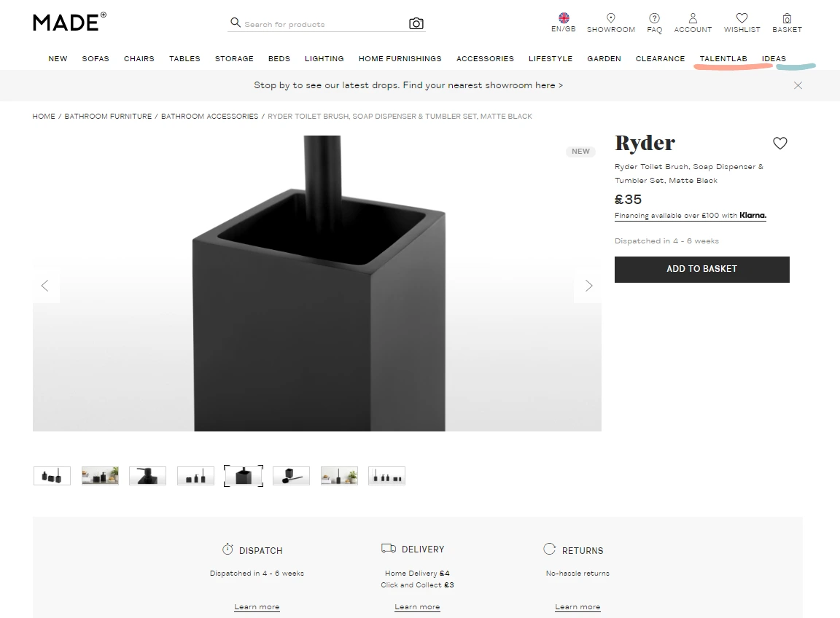Click Add to Basket button
This screenshot has height=618, width=840.
[x=701, y=270]
